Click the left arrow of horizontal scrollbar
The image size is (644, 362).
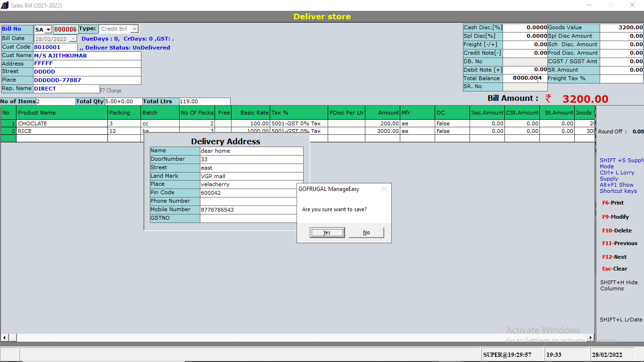pyautogui.click(x=5, y=338)
